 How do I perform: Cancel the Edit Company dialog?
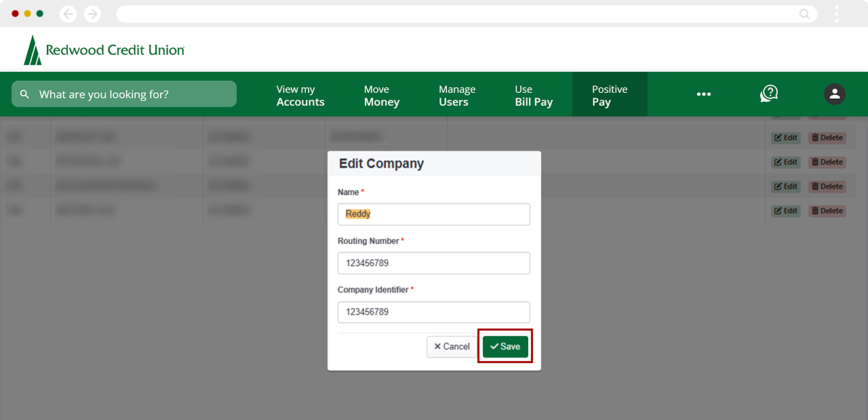(x=452, y=346)
